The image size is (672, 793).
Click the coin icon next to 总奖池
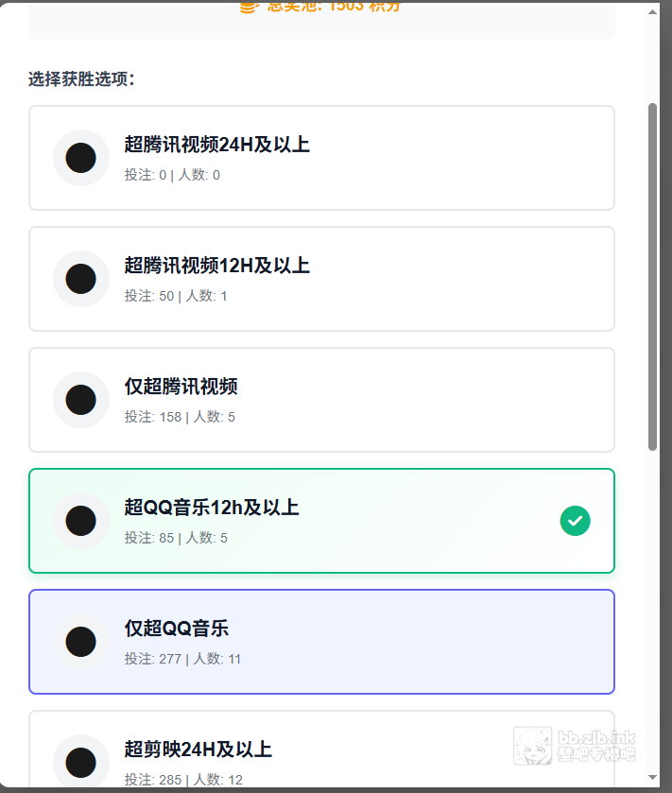(x=248, y=6)
